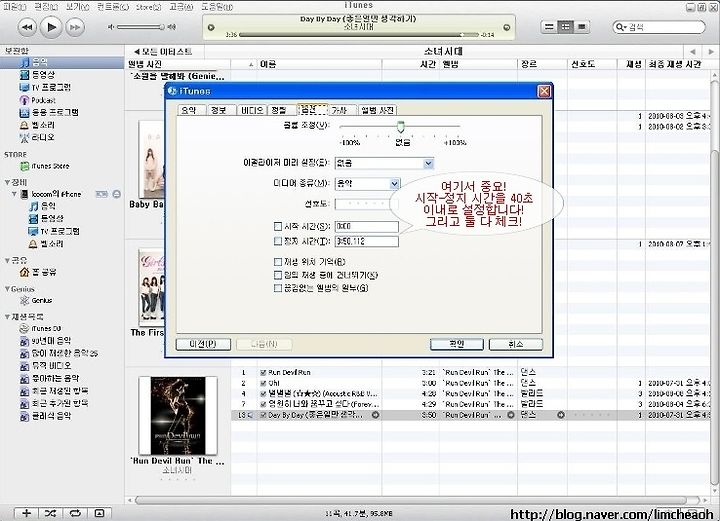Open 응용 프로그램 (Apps) in the sidebar

49,112
